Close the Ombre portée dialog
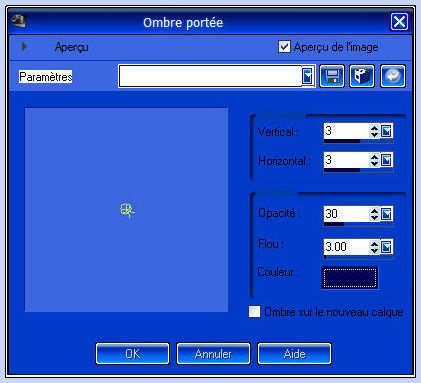This screenshot has height=383, width=421. click(x=399, y=22)
